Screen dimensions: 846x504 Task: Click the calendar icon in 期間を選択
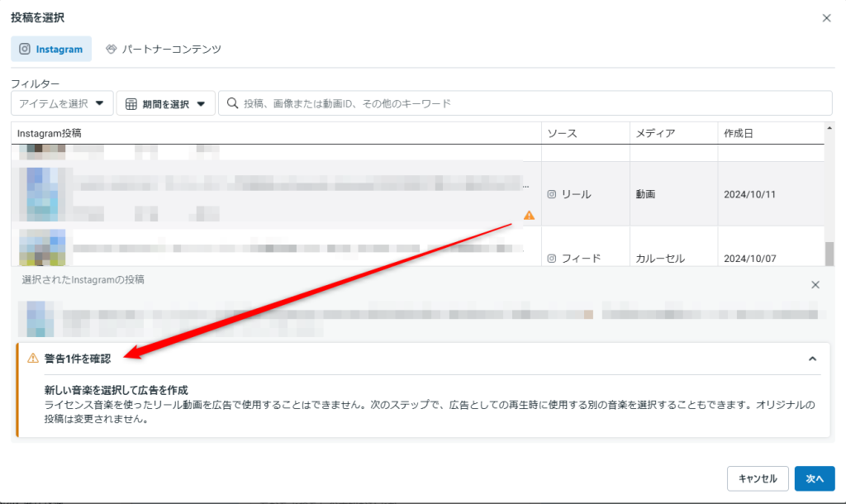tap(131, 104)
